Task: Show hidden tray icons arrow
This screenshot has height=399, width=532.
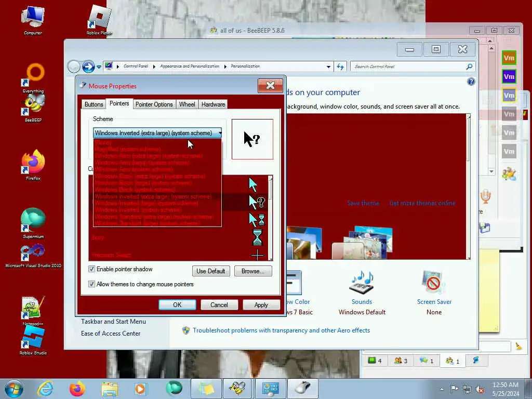Action: [442, 389]
